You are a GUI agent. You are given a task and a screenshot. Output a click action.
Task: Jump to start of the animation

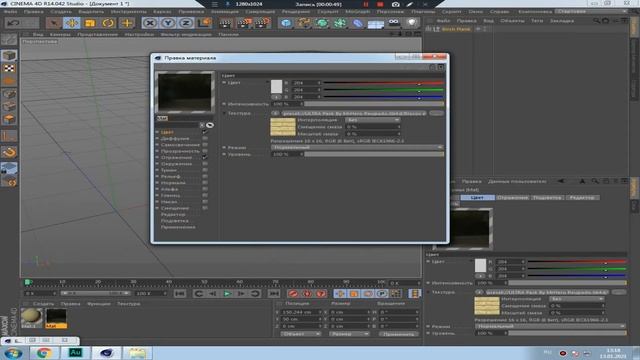point(180,293)
